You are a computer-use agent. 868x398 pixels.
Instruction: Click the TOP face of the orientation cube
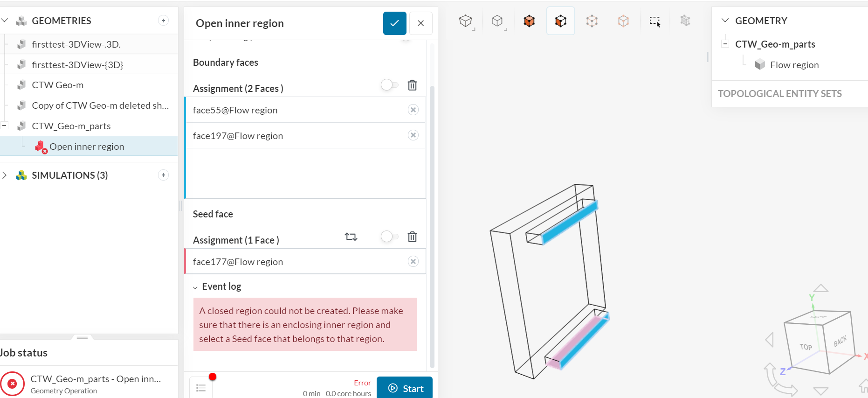pos(806,347)
